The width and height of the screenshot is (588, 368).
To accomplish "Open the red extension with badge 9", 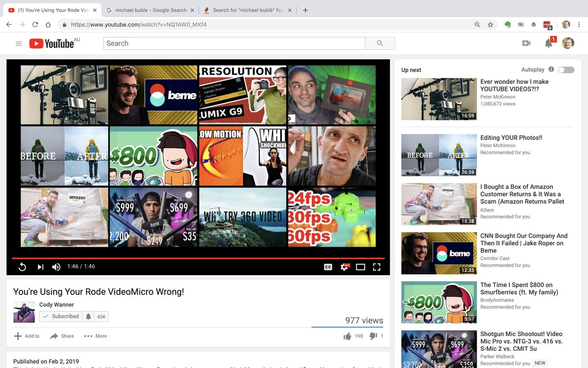I will point(547,25).
